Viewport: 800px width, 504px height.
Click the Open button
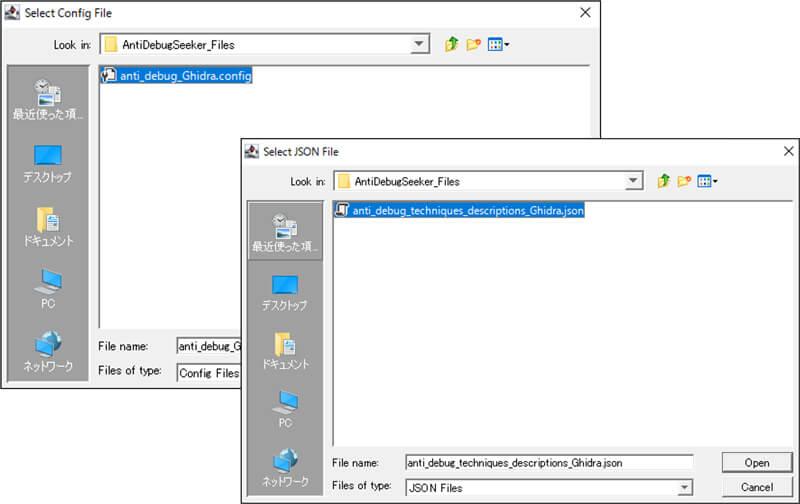pos(757,463)
